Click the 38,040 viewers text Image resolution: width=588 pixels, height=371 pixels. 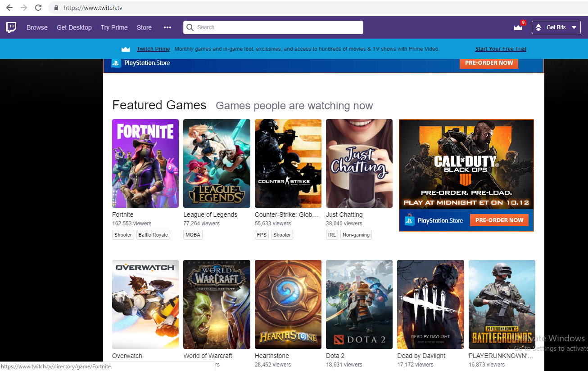[344, 223]
